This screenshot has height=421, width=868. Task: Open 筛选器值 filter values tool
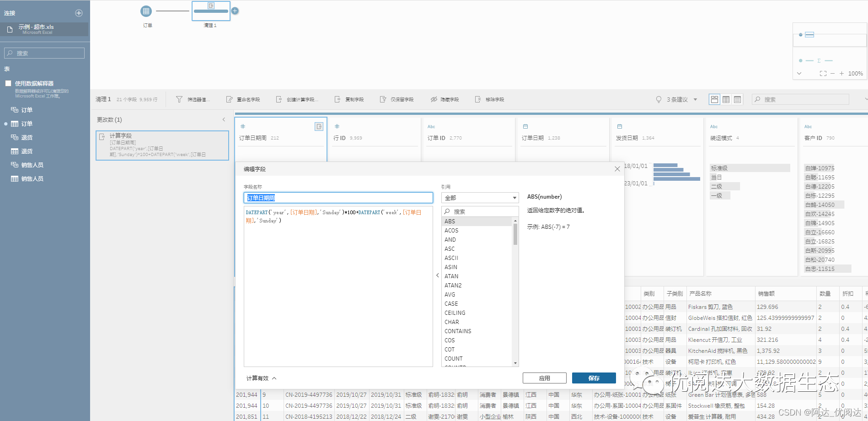click(x=192, y=99)
